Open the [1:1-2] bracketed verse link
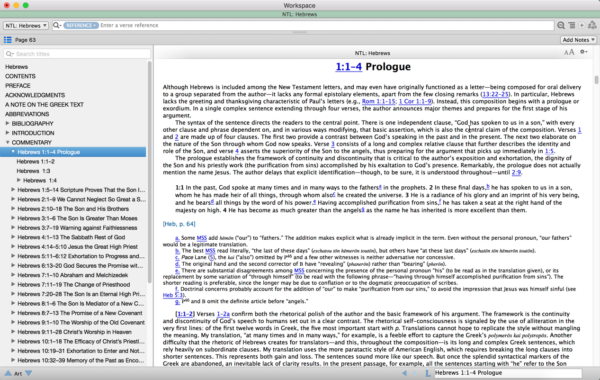 pos(186,314)
